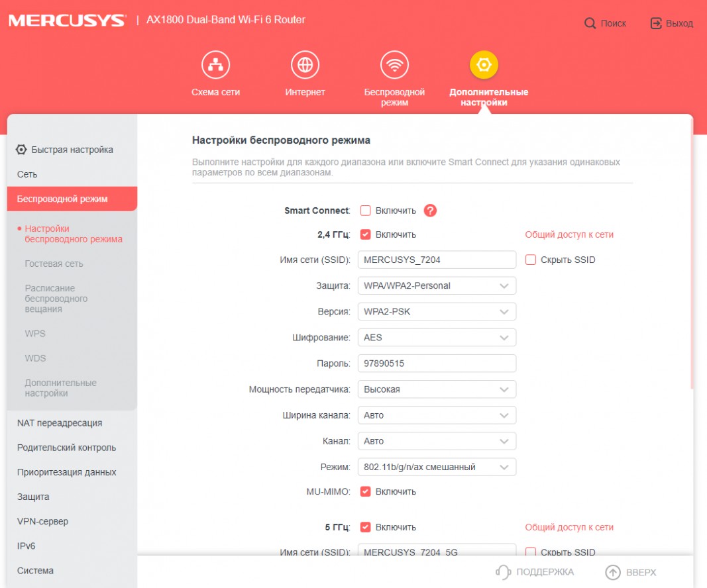Open the Схема сети network map icon

pos(215,65)
